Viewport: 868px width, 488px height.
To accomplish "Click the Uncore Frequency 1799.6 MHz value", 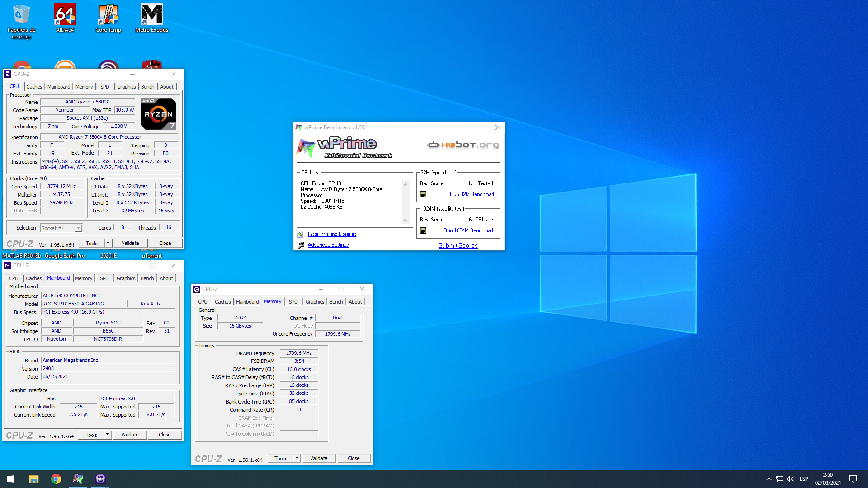I will tap(338, 334).
